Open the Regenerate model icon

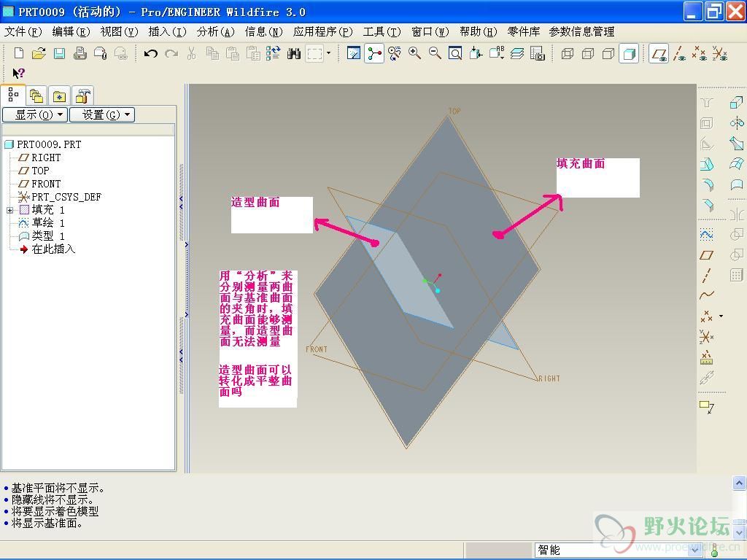point(274,53)
